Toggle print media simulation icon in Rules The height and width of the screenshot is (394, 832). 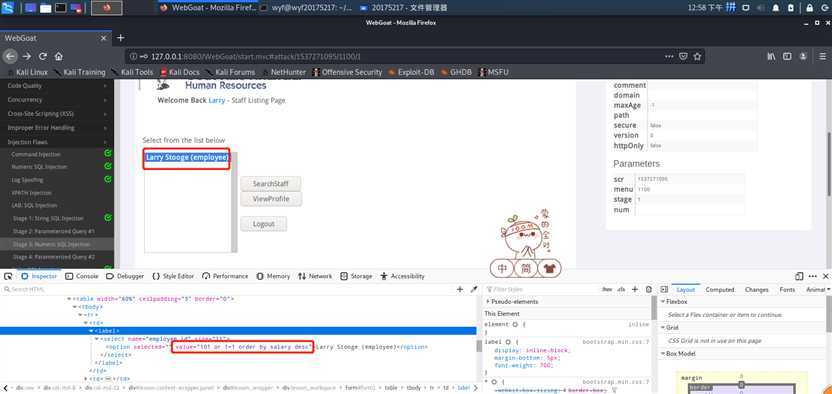coord(648,290)
